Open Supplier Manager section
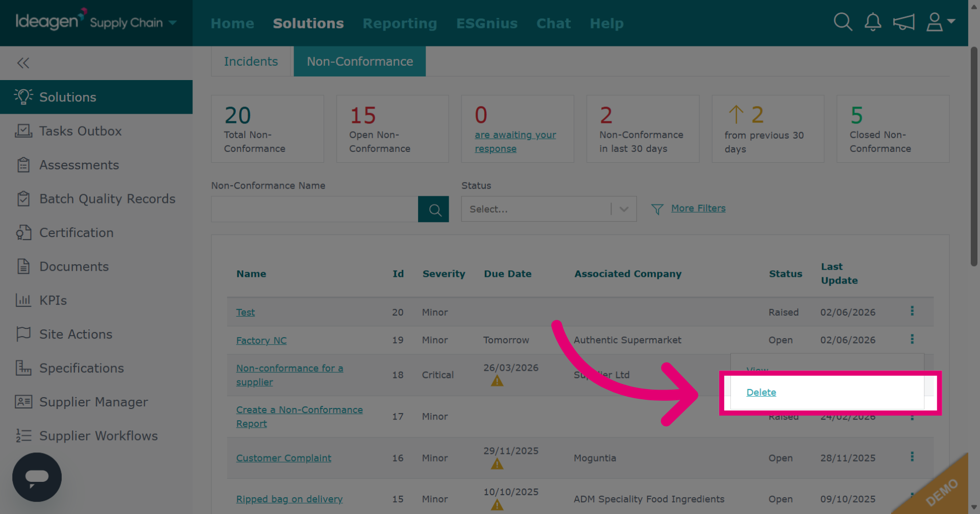 [96, 402]
